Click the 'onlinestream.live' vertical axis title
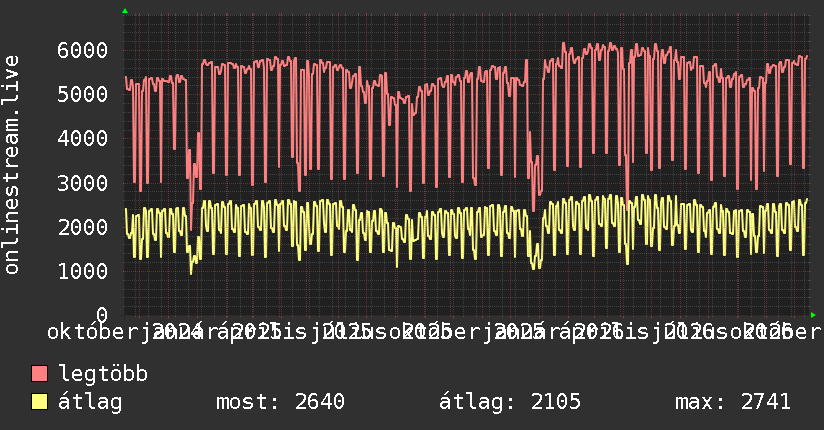The image size is (824, 430). point(11,165)
